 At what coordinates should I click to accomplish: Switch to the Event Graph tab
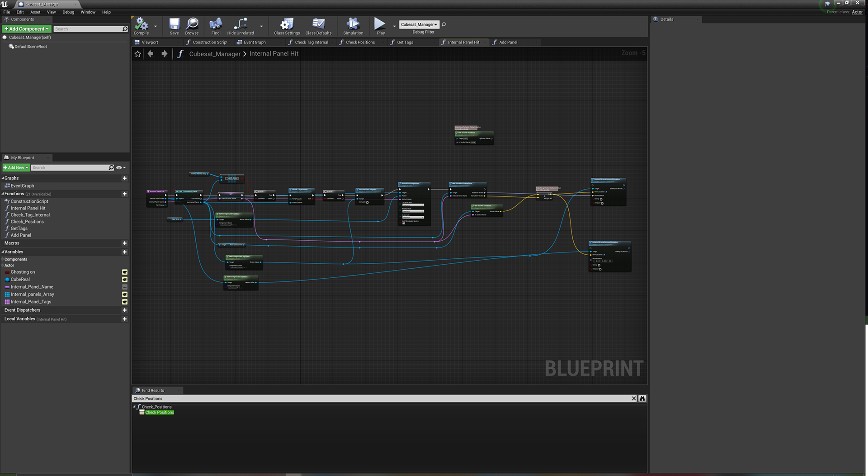[255, 43]
